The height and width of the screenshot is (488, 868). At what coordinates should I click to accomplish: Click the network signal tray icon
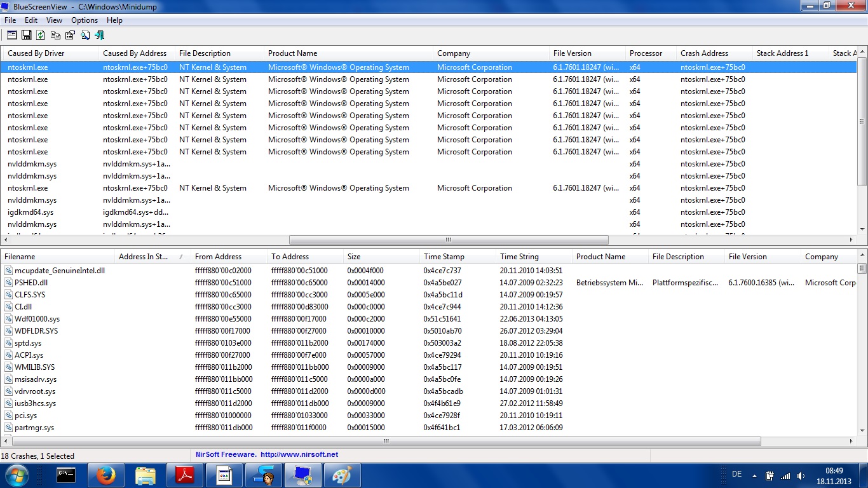(785, 475)
